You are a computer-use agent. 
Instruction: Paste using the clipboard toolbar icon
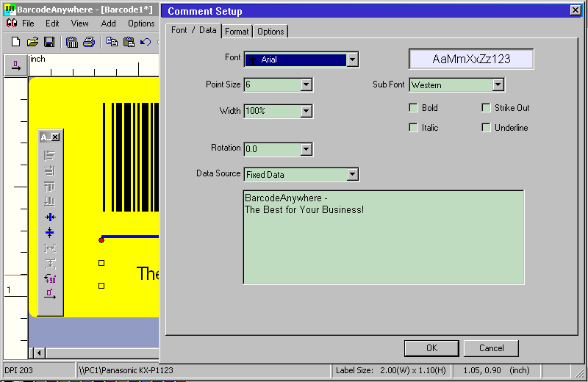129,42
